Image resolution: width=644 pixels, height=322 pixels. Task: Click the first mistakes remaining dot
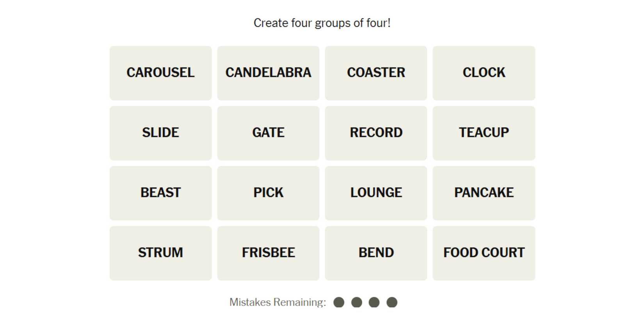(339, 302)
